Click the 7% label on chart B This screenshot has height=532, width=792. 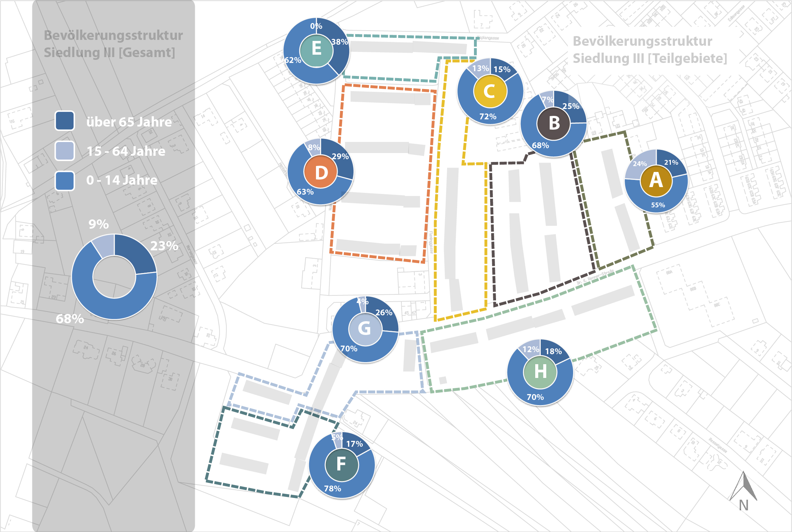pos(548,100)
